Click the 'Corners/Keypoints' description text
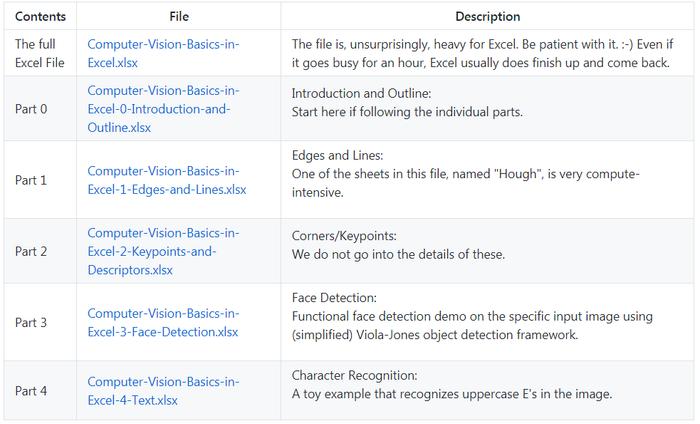Image resolution: width=700 pixels, height=424 pixels. (x=344, y=236)
